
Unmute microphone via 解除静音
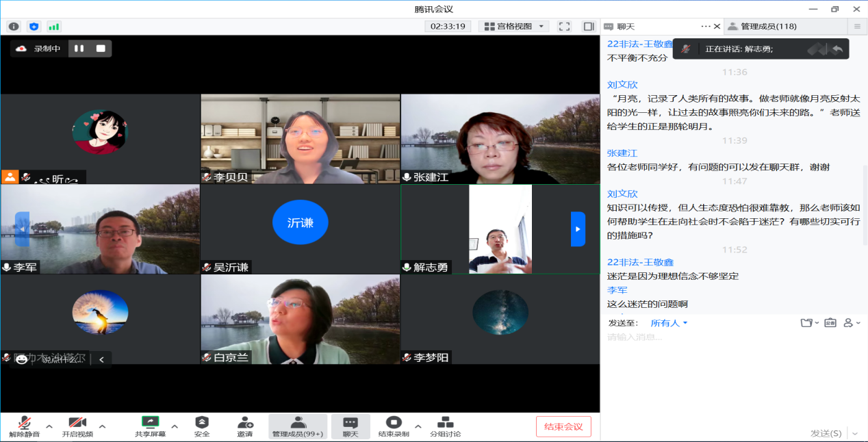click(x=24, y=426)
